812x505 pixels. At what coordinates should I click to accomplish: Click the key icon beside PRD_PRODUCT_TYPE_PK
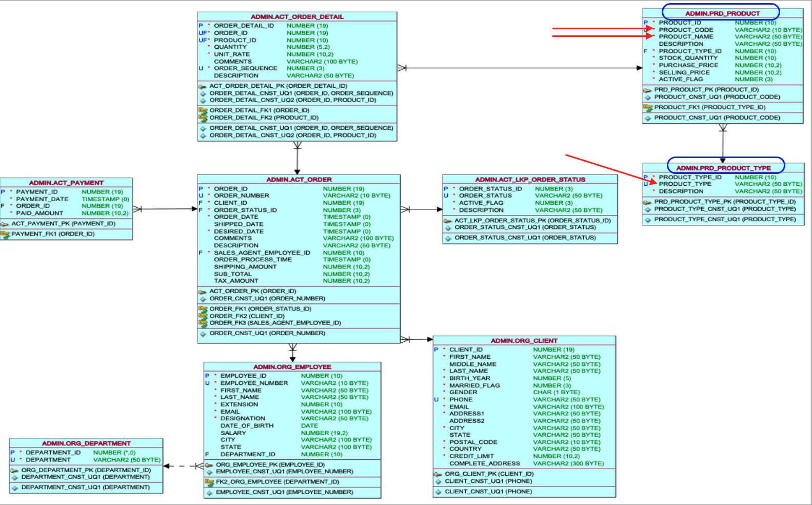[x=647, y=202]
